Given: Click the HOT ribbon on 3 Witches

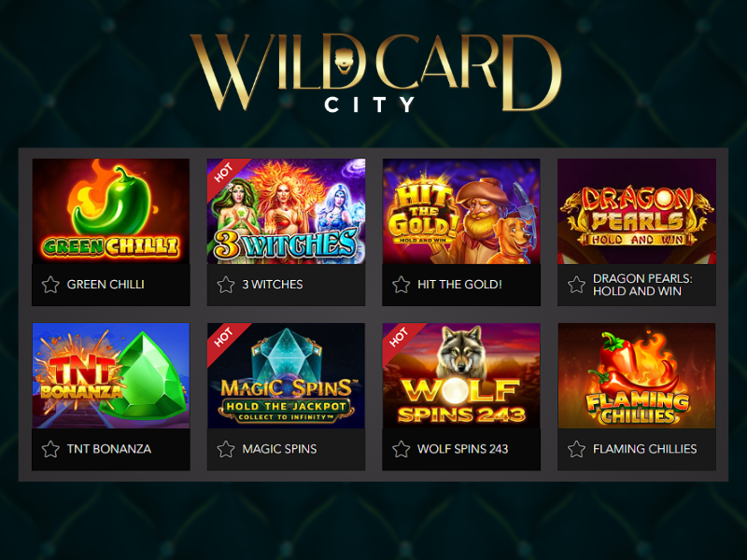Looking at the screenshot, I should (224, 174).
